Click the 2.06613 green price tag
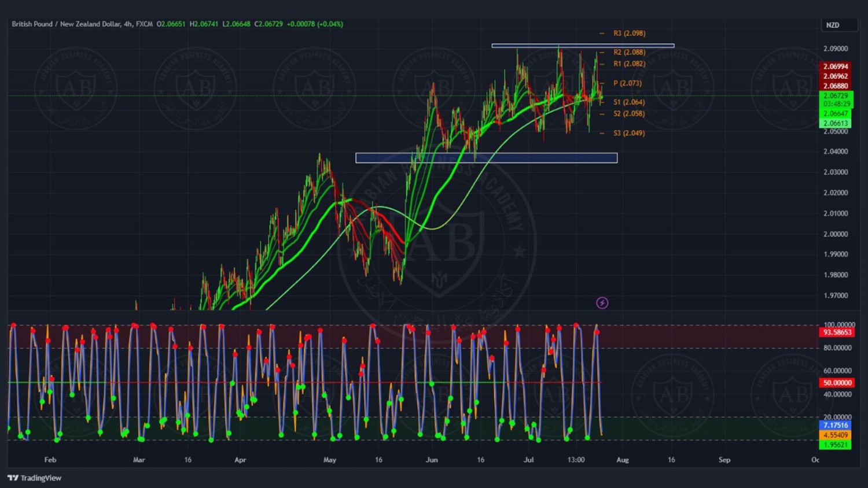The image size is (868, 488). coord(836,123)
